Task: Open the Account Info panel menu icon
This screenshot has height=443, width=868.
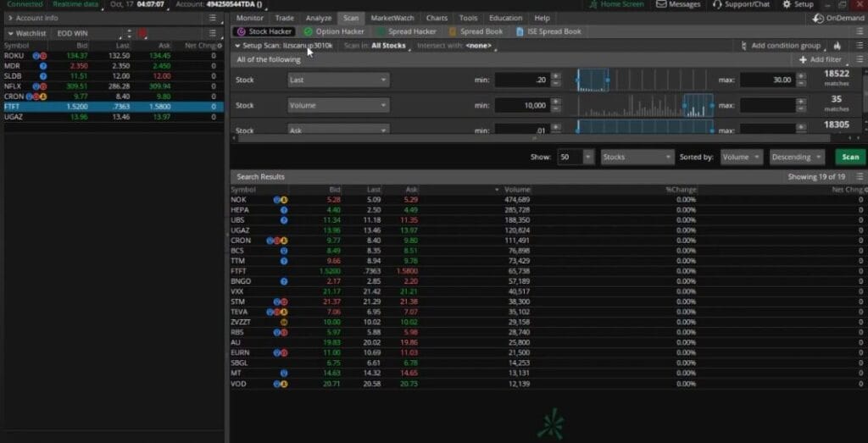Action: coord(213,18)
